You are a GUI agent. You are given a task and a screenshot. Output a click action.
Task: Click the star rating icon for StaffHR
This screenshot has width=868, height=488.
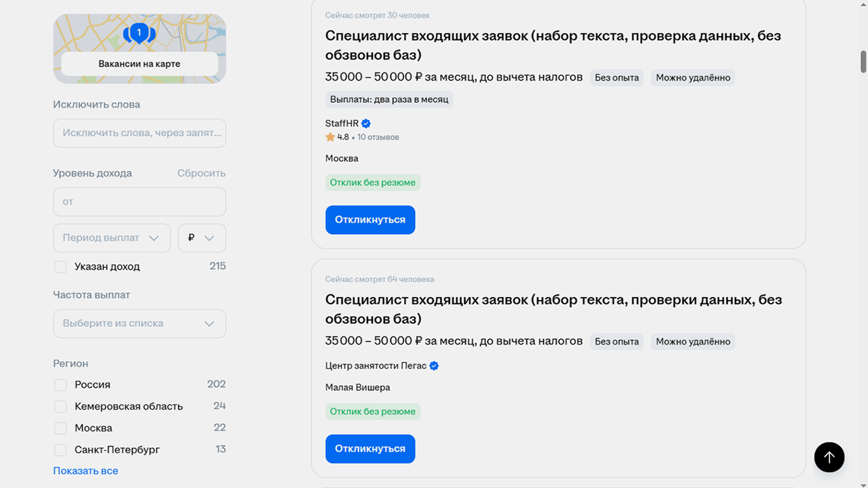(x=330, y=137)
